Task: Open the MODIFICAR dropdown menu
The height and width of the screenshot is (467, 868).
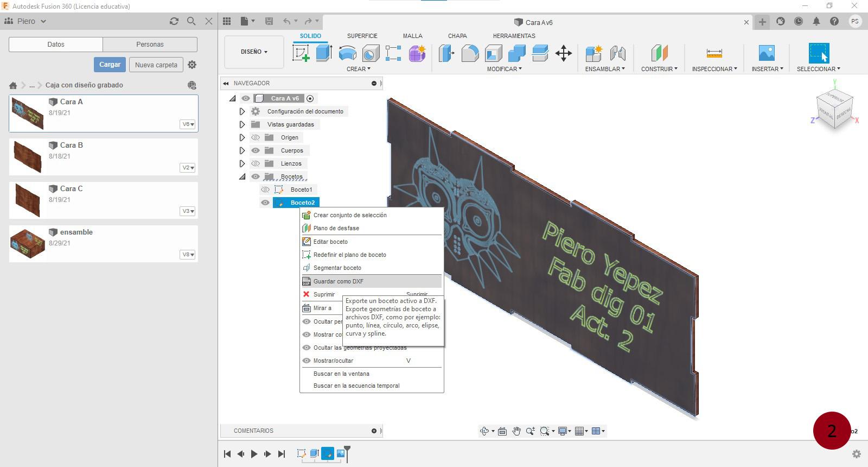Action: (505, 69)
